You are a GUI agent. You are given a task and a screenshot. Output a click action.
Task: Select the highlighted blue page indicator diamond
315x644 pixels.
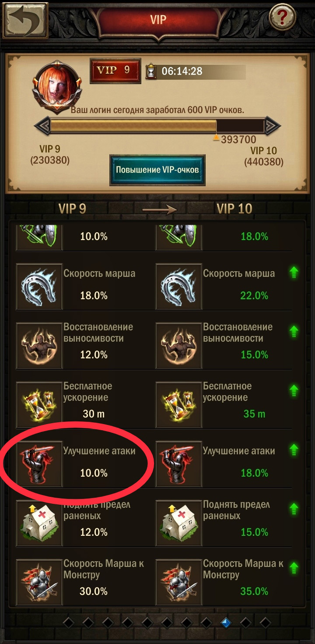point(226,622)
